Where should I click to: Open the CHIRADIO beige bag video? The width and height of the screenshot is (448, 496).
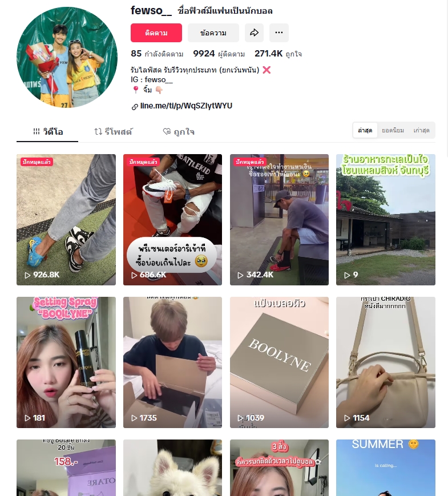pyautogui.click(x=386, y=362)
